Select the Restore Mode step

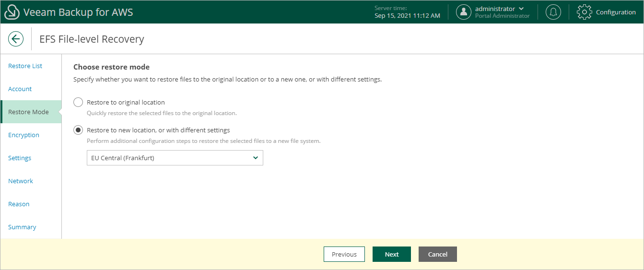31,112
